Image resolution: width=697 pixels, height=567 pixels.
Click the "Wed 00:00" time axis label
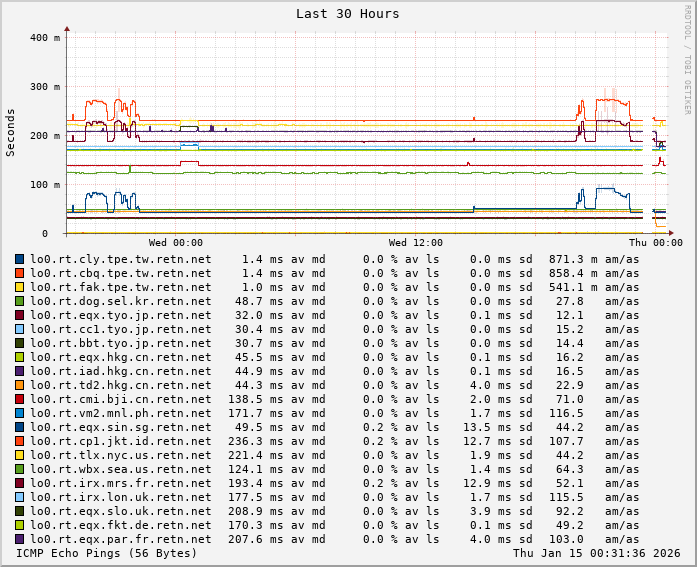[175, 243]
